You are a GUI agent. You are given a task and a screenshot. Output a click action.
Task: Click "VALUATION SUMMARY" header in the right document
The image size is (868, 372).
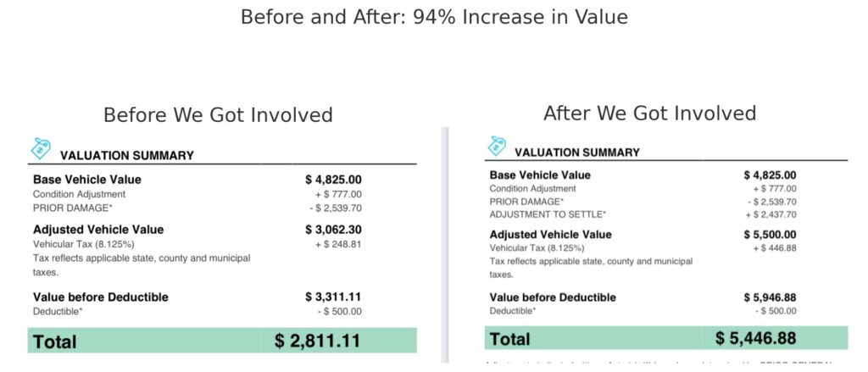pyautogui.click(x=577, y=153)
